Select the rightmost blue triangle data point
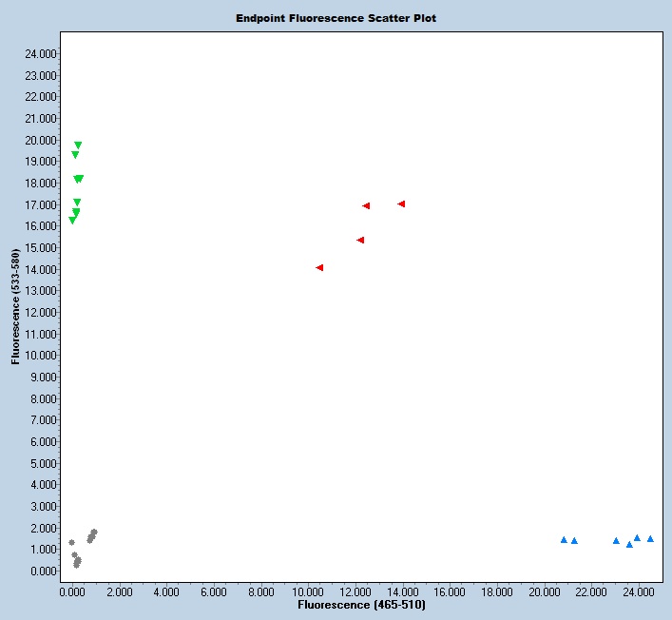672x620 pixels. pyautogui.click(x=650, y=538)
